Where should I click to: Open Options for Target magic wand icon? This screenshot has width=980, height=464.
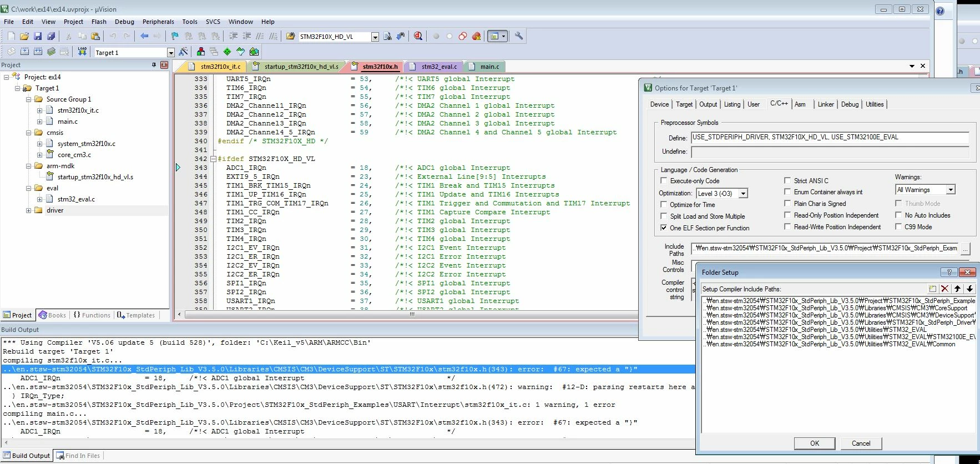click(x=184, y=52)
